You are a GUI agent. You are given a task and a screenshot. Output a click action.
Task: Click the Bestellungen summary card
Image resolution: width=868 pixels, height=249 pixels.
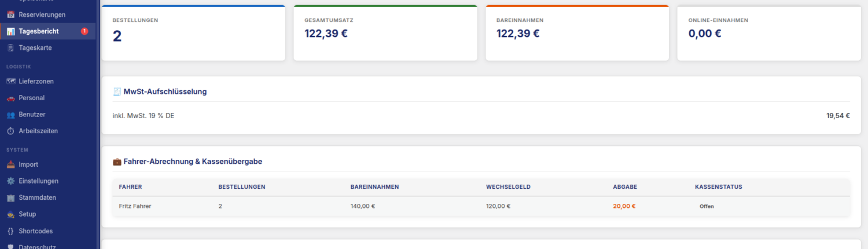coord(193,32)
